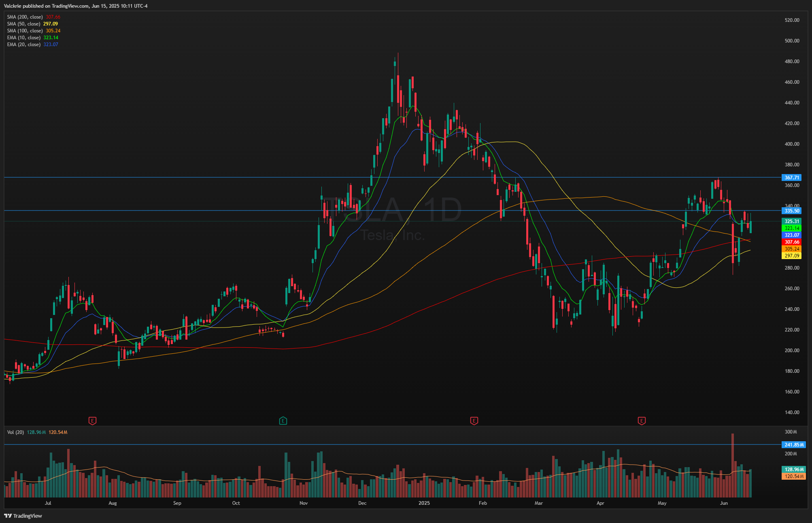The height and width of the screenshot is (523, 812).
Task: Click the 120.54M value in Vol legend
Action: point(58,432)
